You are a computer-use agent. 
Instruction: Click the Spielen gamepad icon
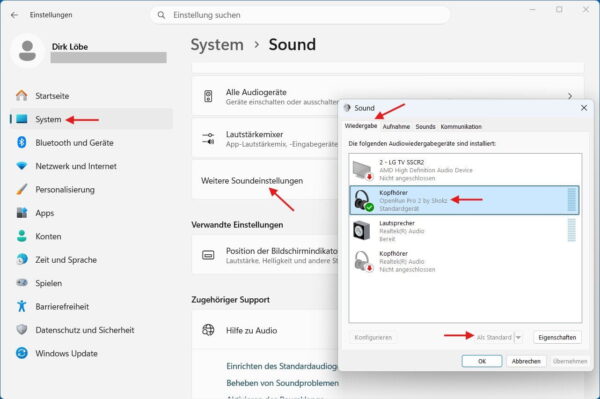click(22, 283)
